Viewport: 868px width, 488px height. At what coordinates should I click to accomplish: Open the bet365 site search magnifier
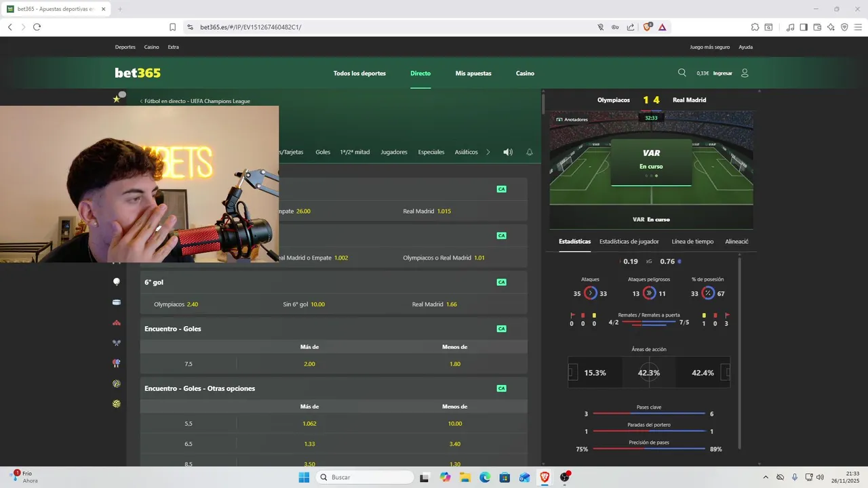point(682,73)
